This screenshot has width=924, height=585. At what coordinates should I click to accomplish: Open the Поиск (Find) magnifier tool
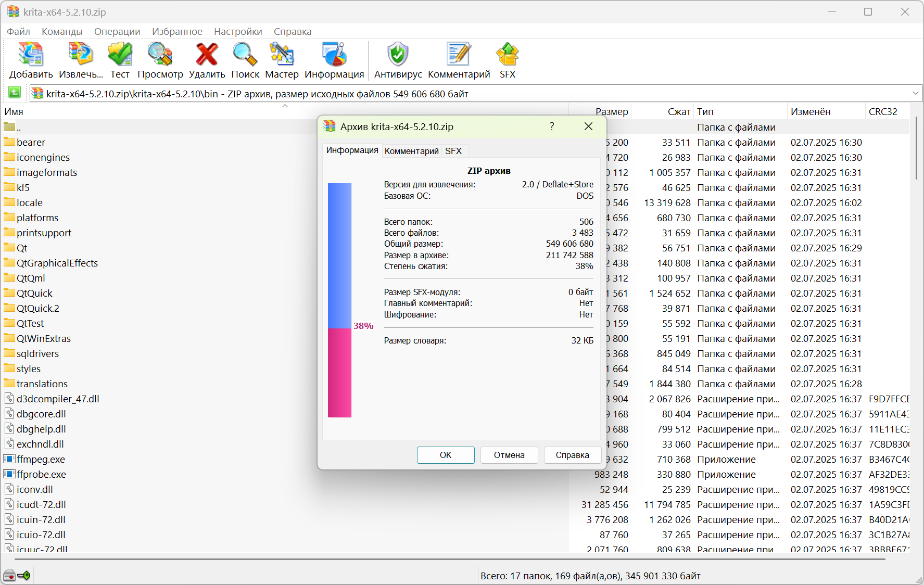pos(245,55)
